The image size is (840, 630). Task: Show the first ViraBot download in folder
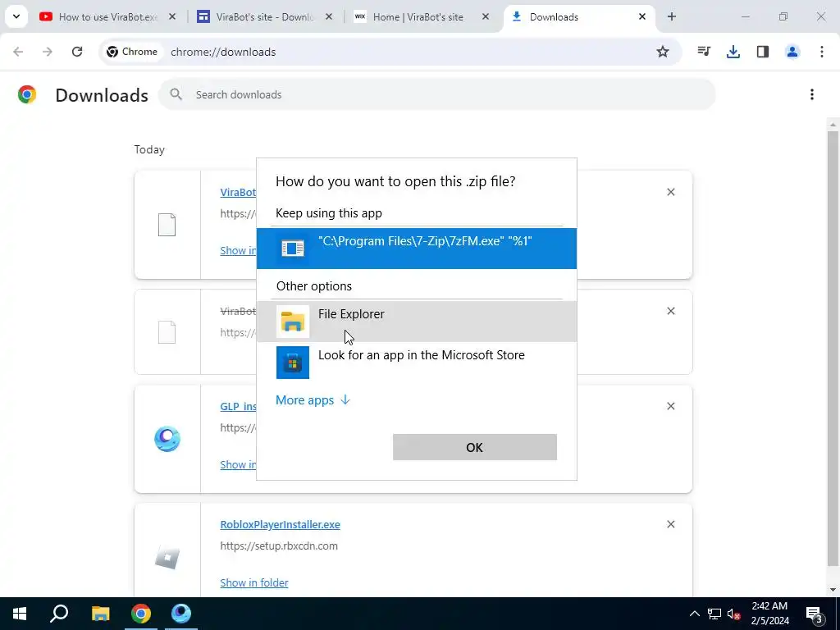point(238,251)
